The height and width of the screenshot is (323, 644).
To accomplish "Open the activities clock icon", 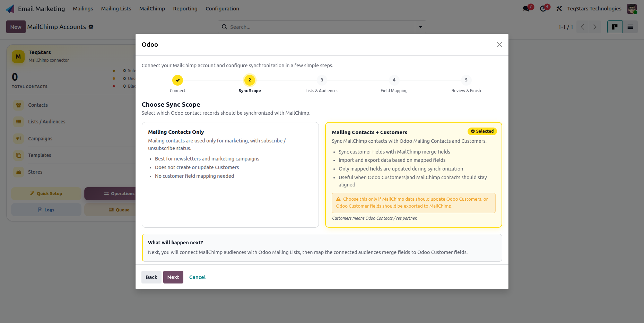I will coord(543,9).
